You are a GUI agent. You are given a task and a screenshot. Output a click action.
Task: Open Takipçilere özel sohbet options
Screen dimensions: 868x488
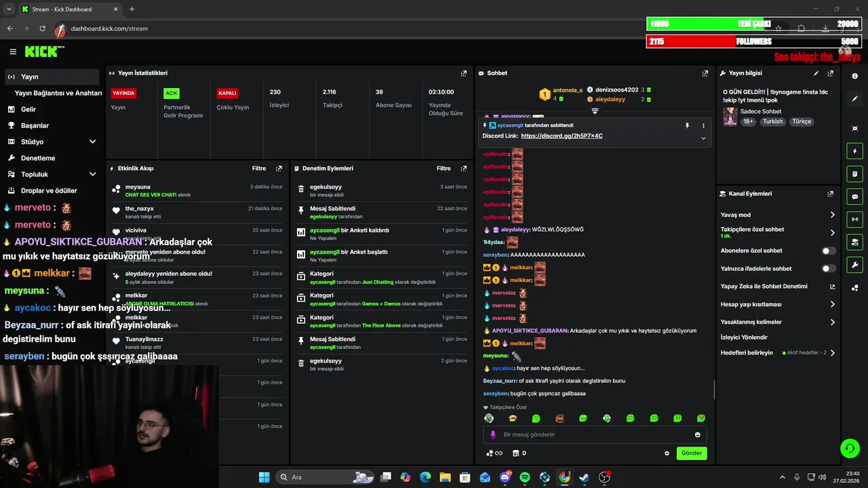778,232
